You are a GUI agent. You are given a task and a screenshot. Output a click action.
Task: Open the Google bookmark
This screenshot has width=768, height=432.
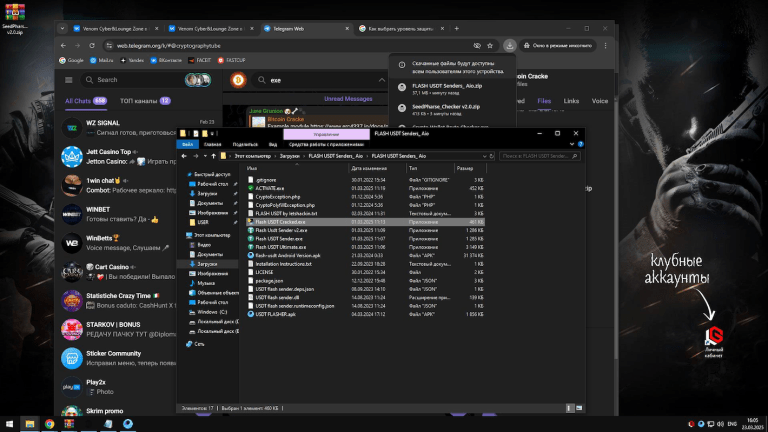tap(72, 60)
